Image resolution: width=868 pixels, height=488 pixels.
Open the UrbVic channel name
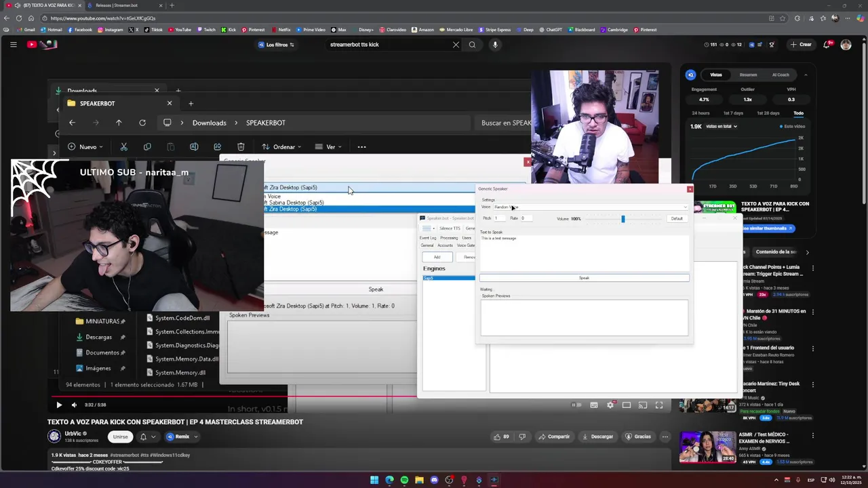pos(73,433)
